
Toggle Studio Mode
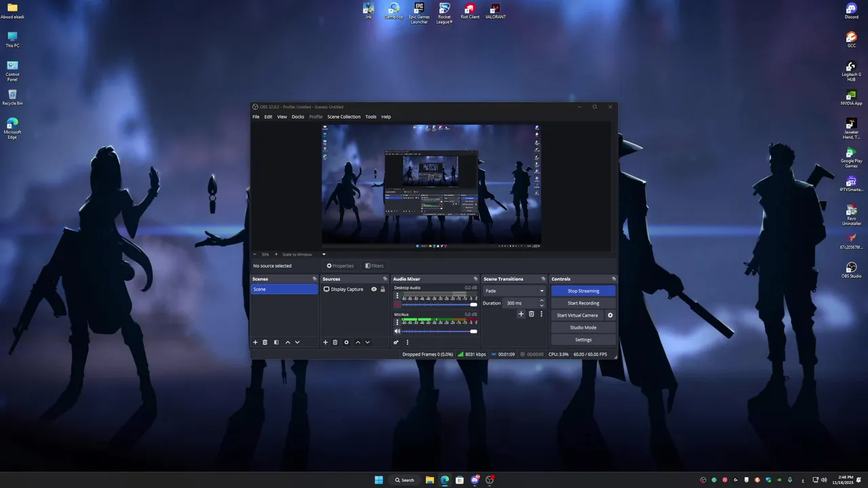point(583,327)
